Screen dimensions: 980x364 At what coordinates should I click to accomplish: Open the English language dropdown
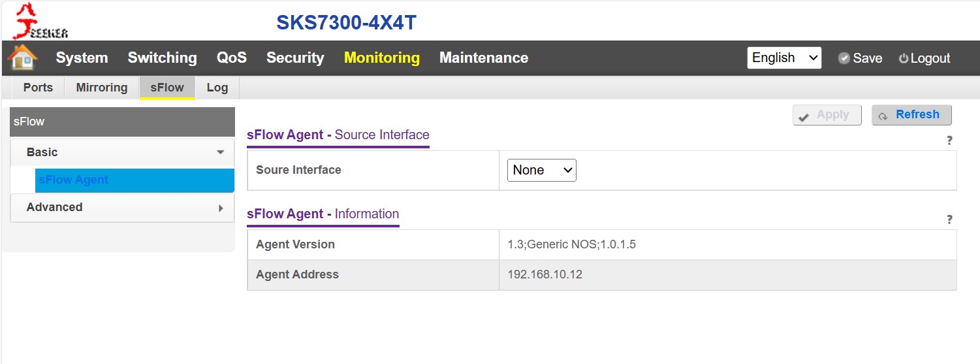pos(784,58)
